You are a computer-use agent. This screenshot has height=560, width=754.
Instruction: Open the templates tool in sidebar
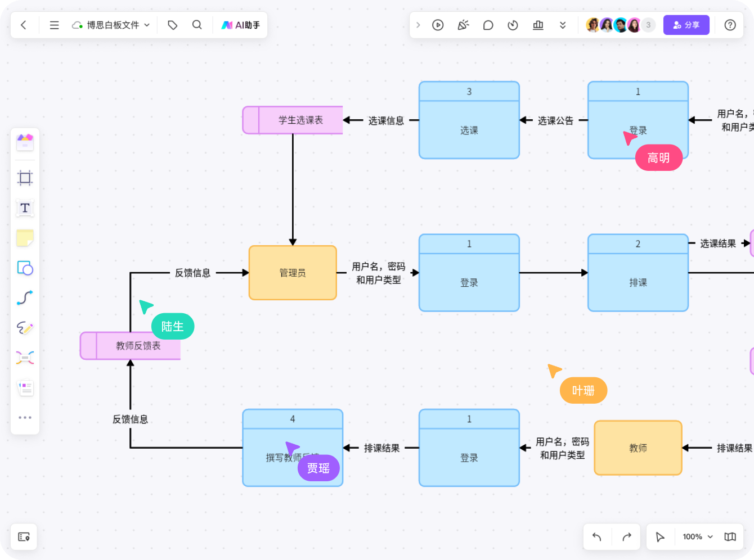(25, 142)
